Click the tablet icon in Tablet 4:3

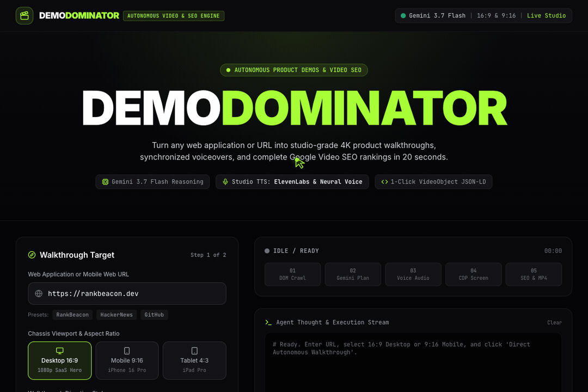(x=194, y=351)
